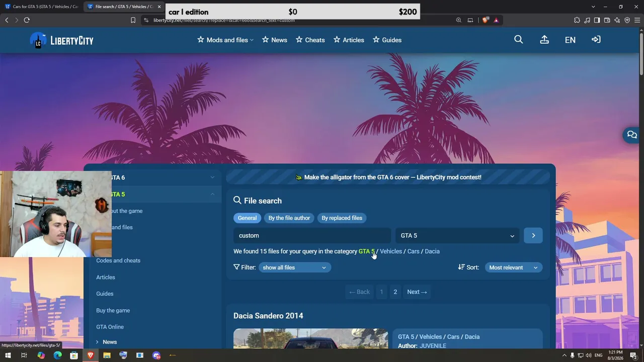The width and height of the screenshot is (644, 362).
Task: Open the EN language selector
Action: 570,40
